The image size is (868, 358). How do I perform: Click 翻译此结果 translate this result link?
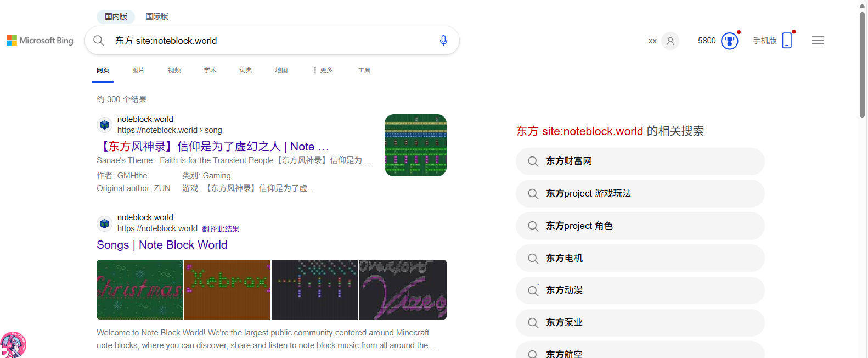pos(221,229)
